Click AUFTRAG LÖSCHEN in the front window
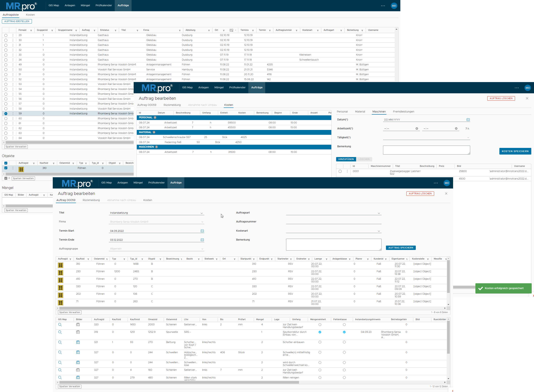 [x=420, y=194]
